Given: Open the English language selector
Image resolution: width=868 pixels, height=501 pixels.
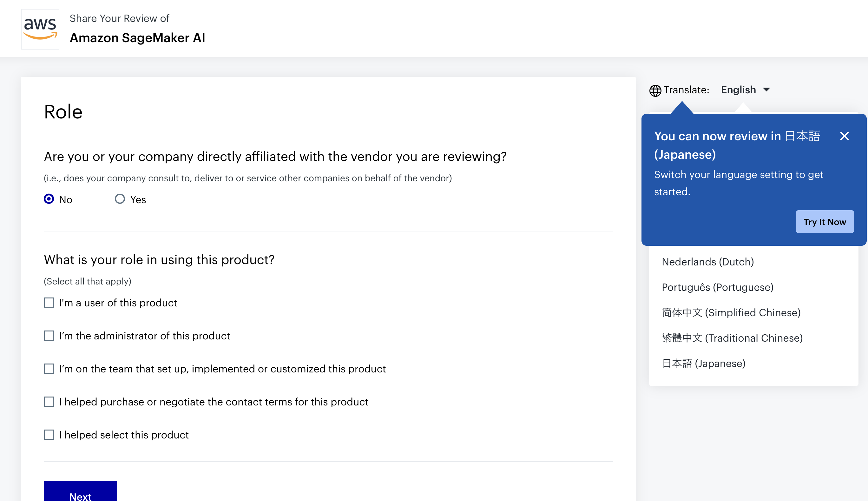Looking at the screenshot, I should (738, 90).
